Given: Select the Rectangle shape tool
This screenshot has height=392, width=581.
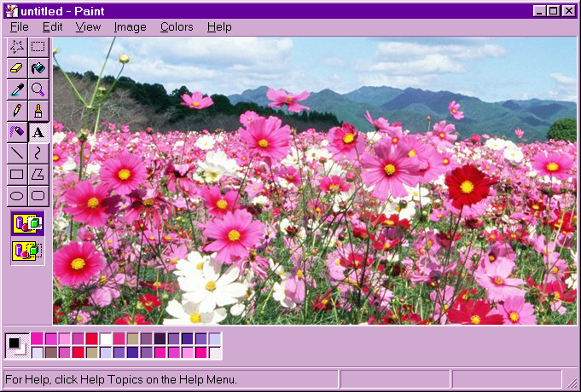Looking at the screenshot, I should pos(17,175).
